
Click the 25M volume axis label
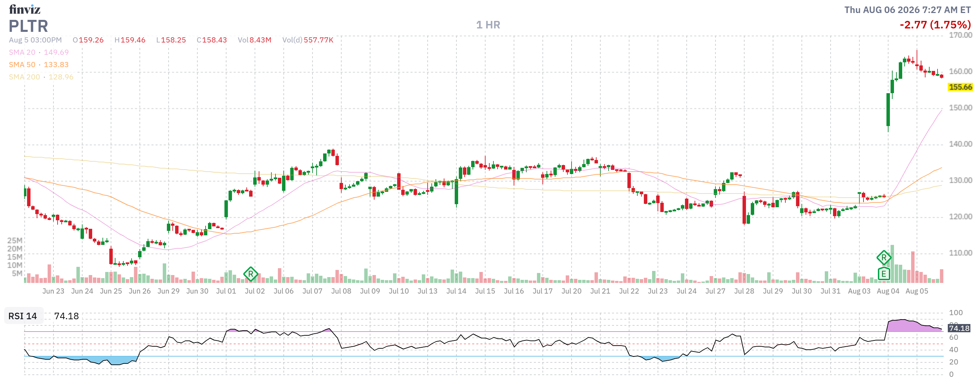pyautogui.click(x=15, y=240)
